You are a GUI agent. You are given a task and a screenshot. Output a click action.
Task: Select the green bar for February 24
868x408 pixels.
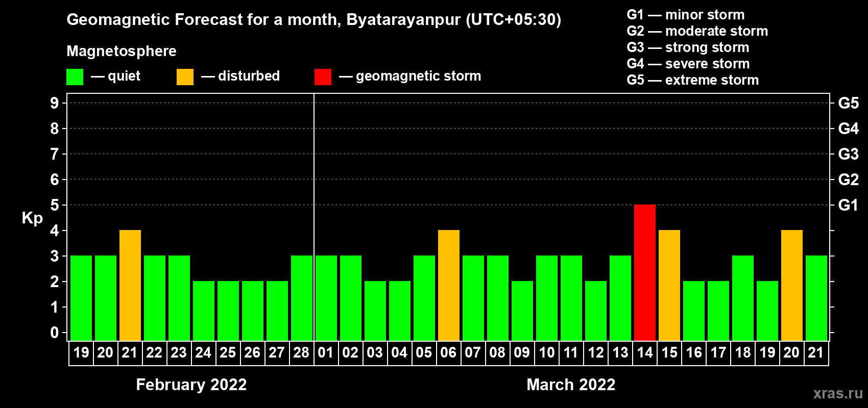tap(204, 311)
